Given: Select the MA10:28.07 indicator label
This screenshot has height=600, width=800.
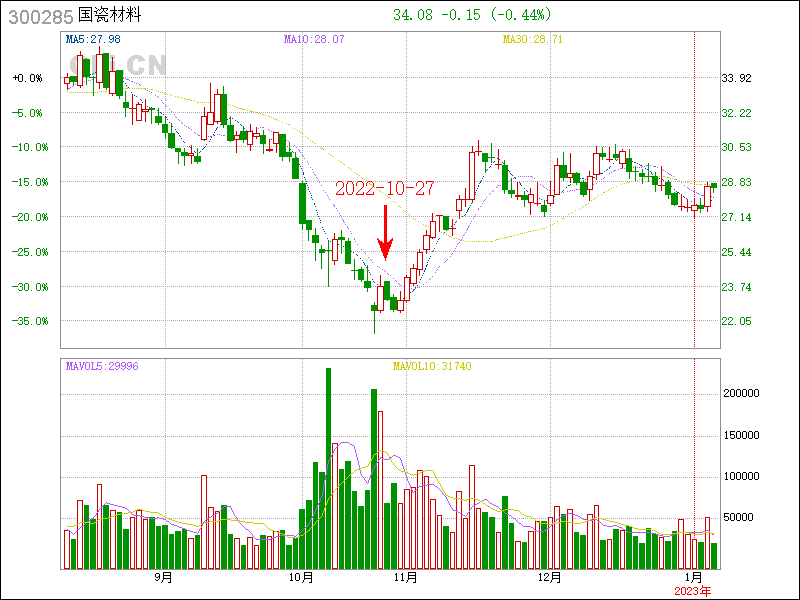Looking at the screenshot, I should (314, 39).
